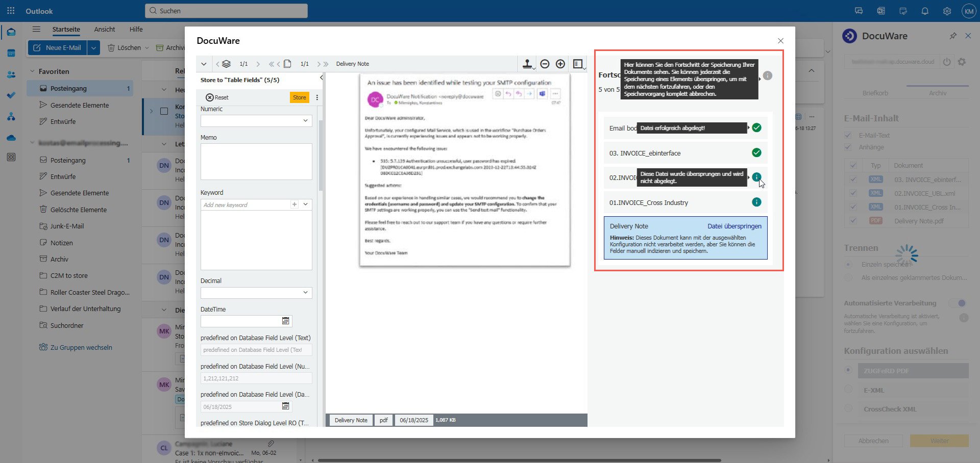Open the calendar picker for the DateTime field
The height and width of the screenshot is (463, 980).
pyautogui.click(x=286, y=321)
